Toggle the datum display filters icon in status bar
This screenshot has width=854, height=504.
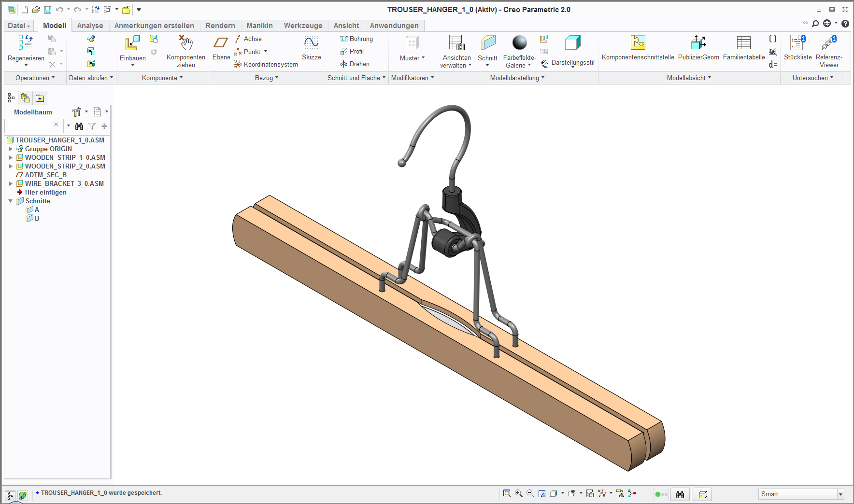pos(602,493)
